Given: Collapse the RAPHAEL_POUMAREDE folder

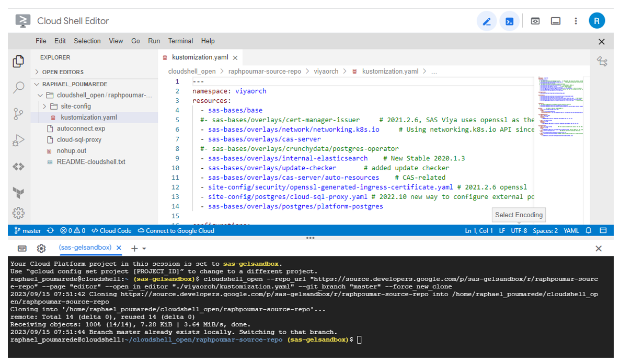Looking at the screenshot, I should pos(37,84).
